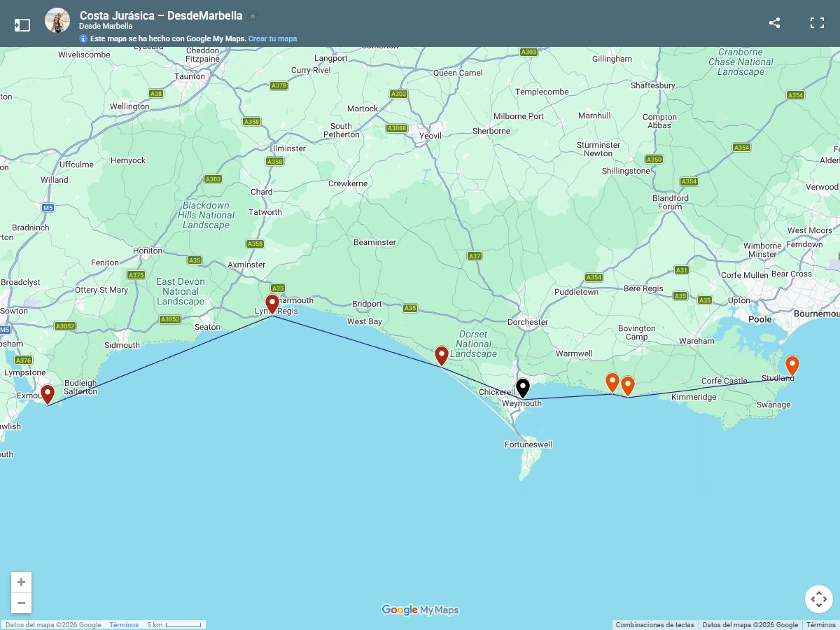Click the Bridport town label
The height and width of the screenshot is (630, 840).
tap(367, 304)
